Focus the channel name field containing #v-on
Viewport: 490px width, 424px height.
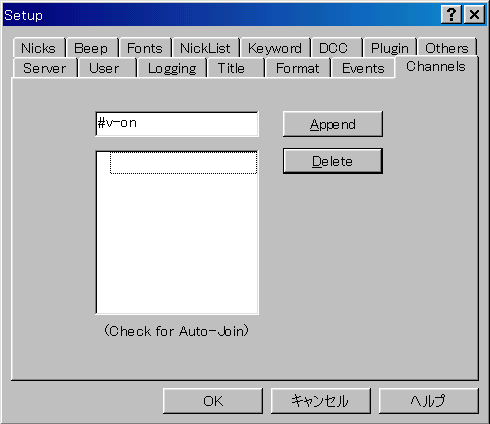[177, 124]
